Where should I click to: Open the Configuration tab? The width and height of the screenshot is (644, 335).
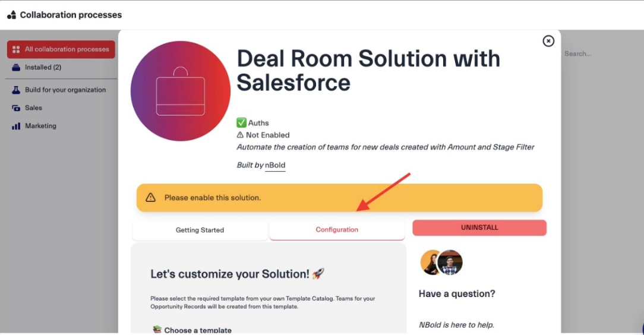[337, 230]
